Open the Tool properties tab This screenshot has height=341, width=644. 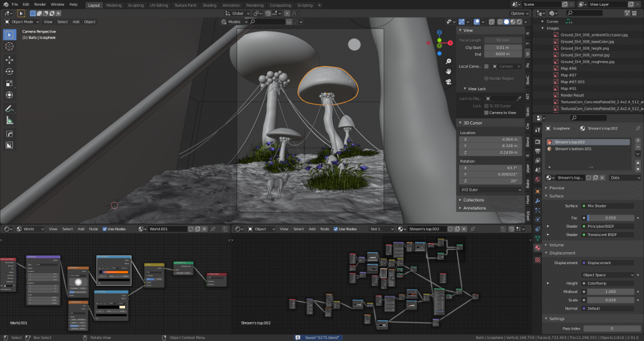click(537, 130)
